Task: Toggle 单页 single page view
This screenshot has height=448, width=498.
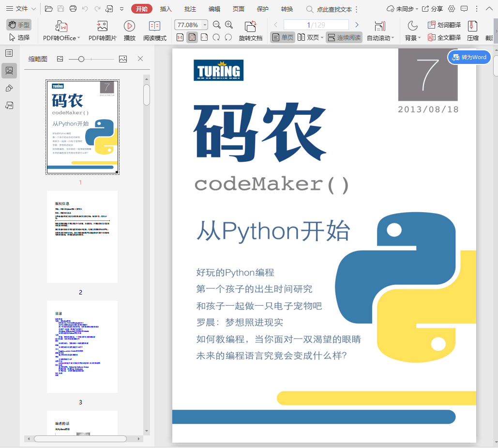Action: tap(283, 37)
